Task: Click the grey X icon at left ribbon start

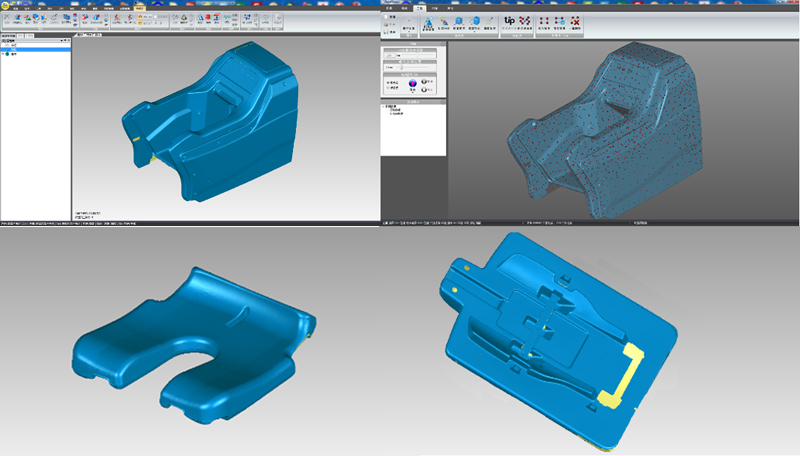Action: [x=5, y=18]
